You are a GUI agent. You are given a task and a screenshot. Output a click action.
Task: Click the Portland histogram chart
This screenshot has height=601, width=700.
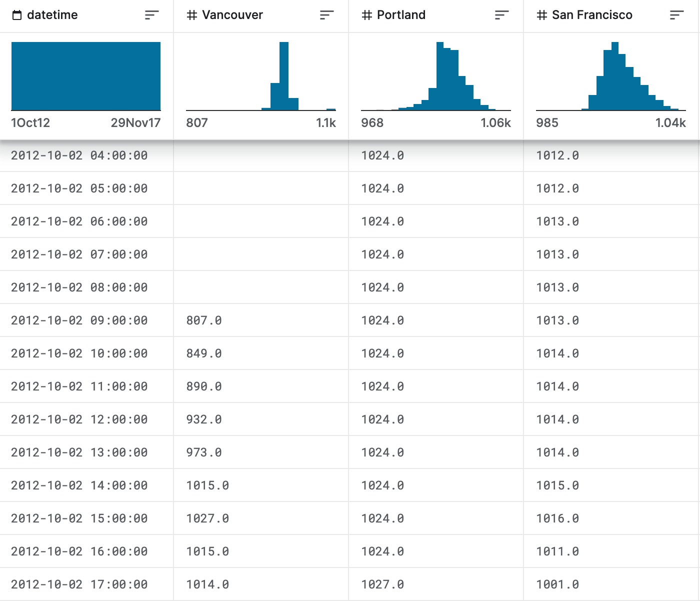click(x=436, y=76)
